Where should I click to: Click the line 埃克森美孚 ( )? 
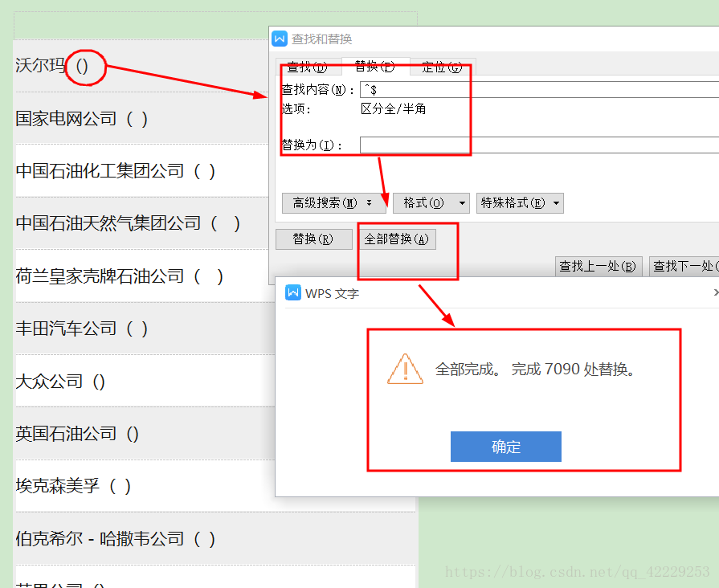point(73,486)
